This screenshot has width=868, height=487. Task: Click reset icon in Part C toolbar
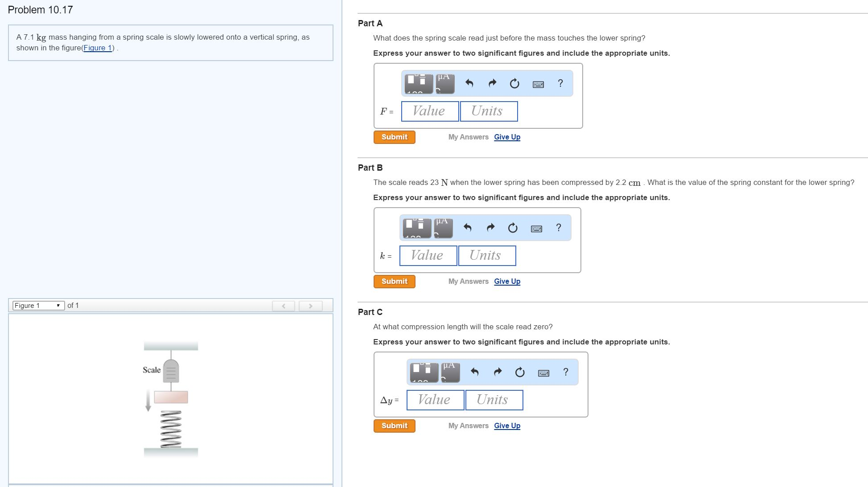pyautogui.click(x=520, y=372)
